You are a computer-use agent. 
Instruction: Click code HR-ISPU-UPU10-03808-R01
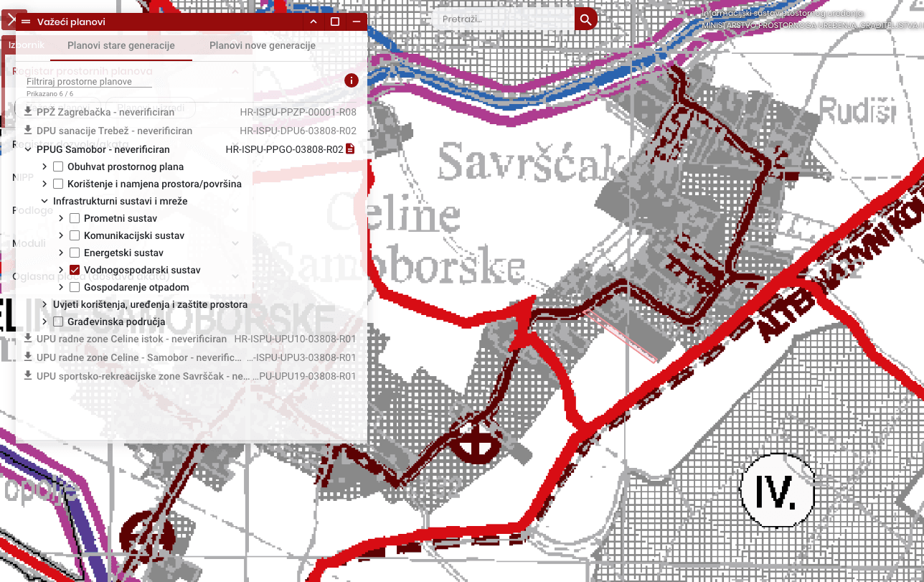[x=295, y=339]
